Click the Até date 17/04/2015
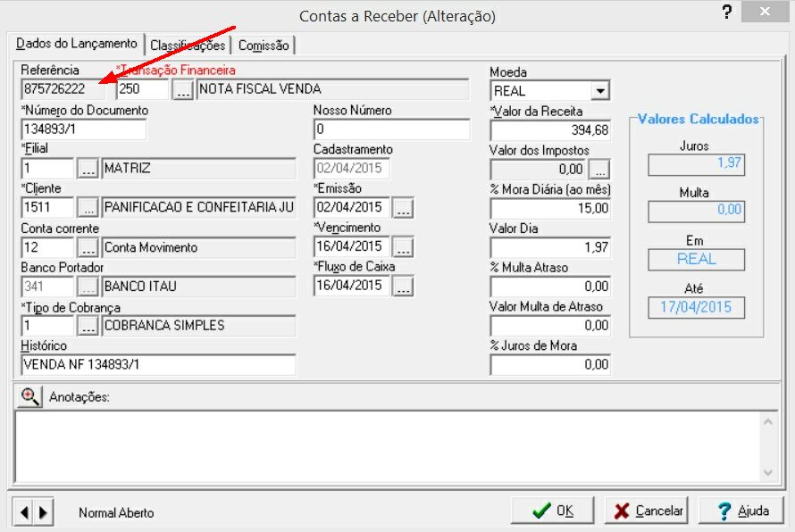795x532 pixels. pos(696,307)
